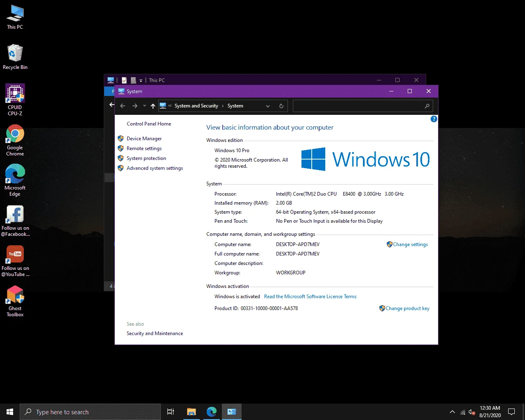525x420 pixels.
Task: Go forward in System window
Action: tap(135, 106)
